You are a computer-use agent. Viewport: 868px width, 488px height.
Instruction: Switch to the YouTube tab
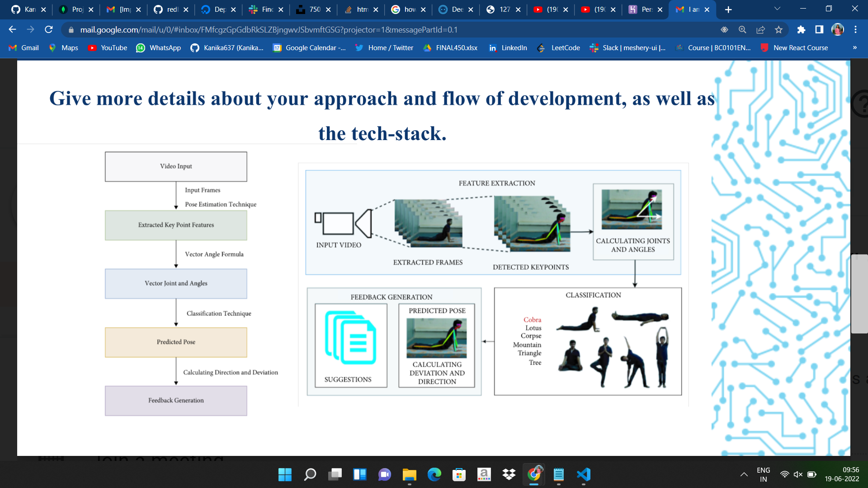(x=551, y=9)
